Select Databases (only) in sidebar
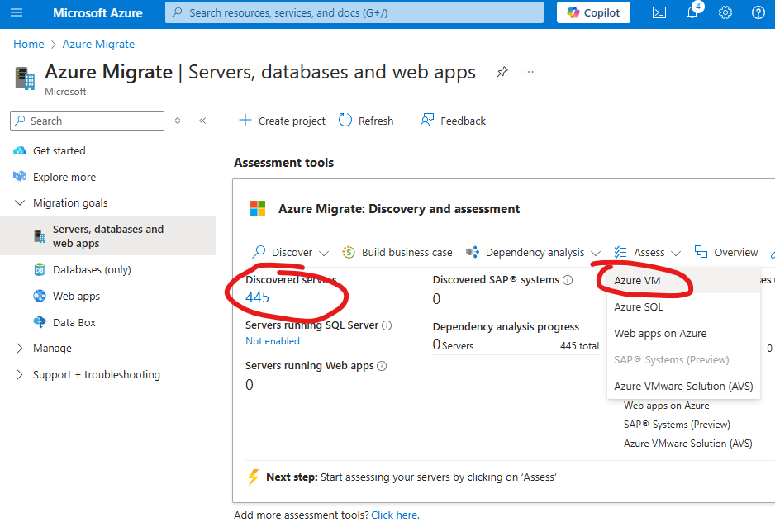This screenshot has height=532, width=775. (91, 269)
